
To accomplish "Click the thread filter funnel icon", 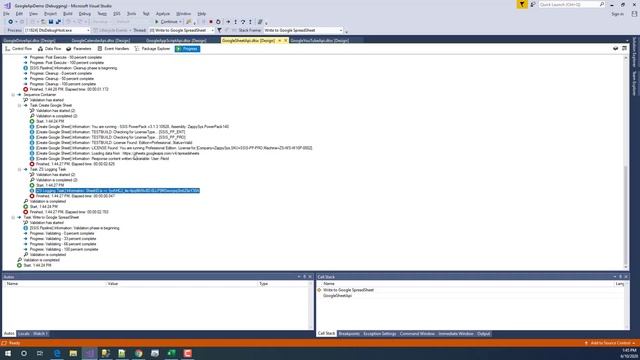I will pyautogui.click(x=219, y=30).
